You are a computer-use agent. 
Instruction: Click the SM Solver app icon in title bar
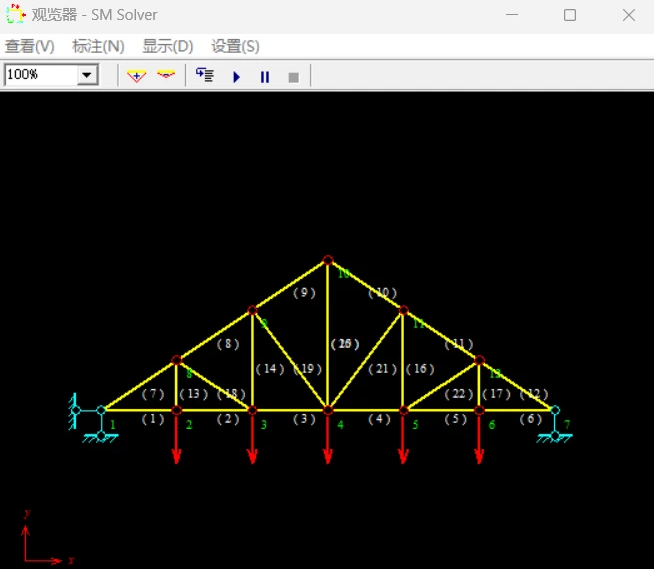coord(15,15)
